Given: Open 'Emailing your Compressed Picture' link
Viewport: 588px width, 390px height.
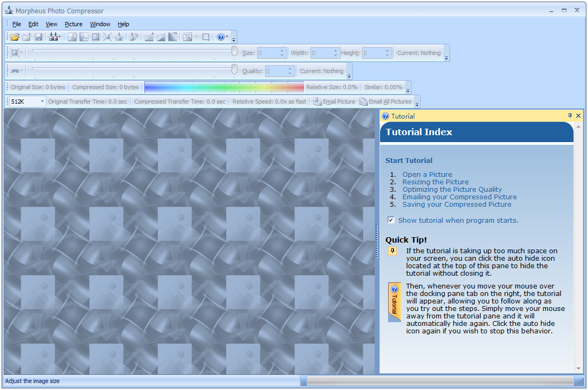Looking at the screenshot, I should tap(459, 197).
